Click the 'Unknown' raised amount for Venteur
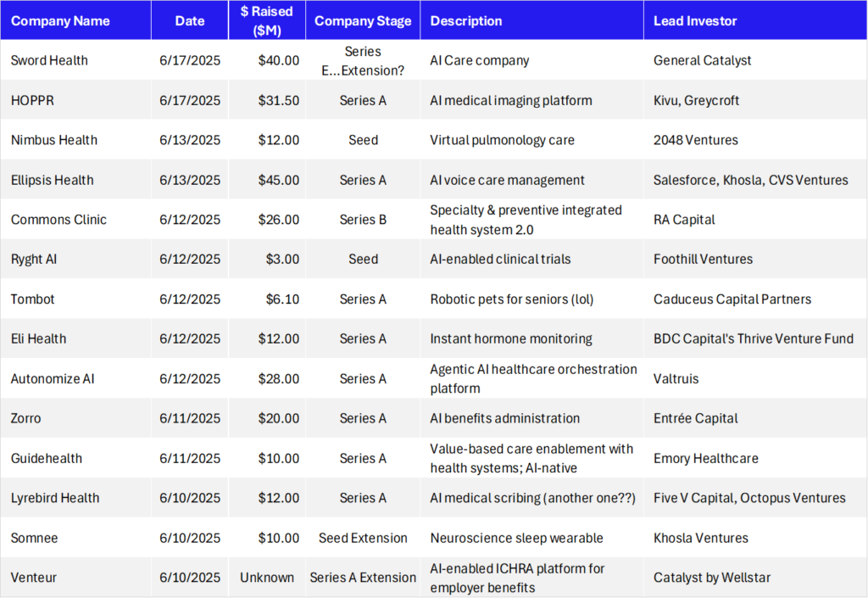 [267, 578]
